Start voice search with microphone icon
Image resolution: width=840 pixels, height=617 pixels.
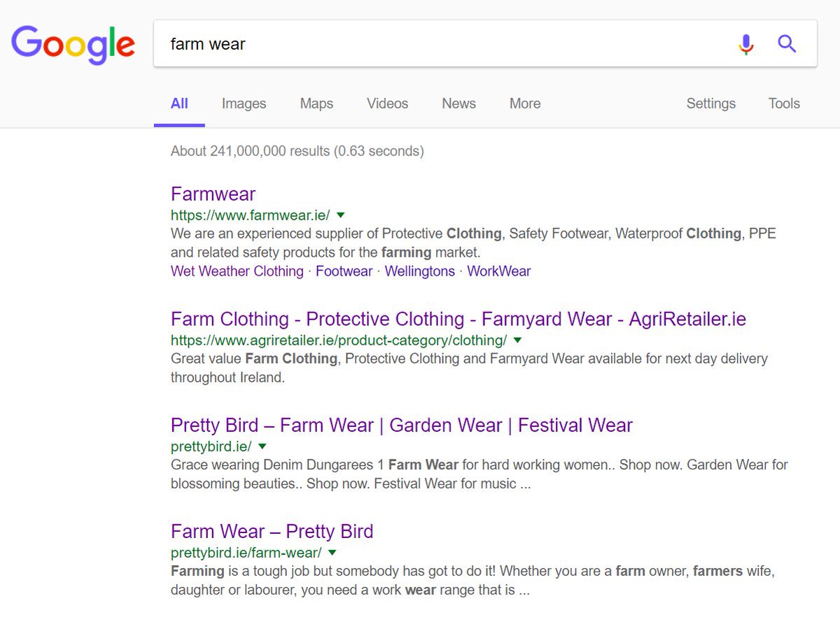pyautogui.click(x=746, y=44)
